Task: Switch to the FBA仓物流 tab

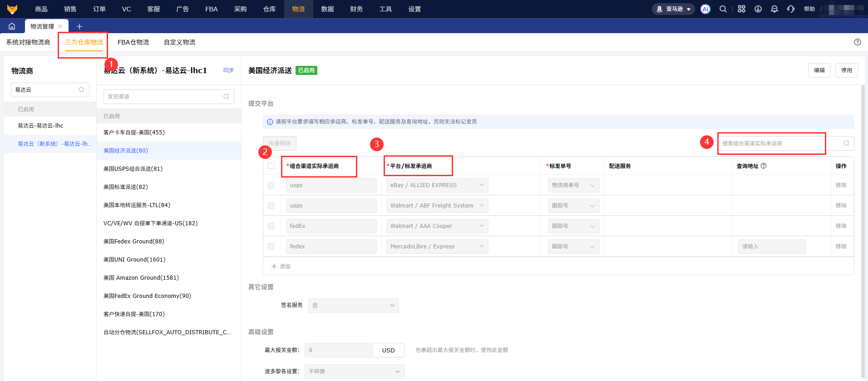Action: click(x=133, y=42)
